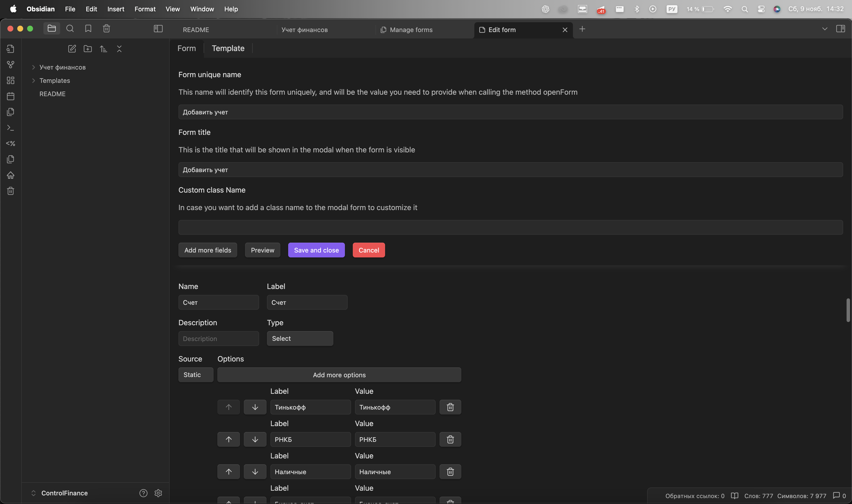The image size is (852, 504).
Task: Open vault settings gear icon
Action: click(x=158, y=493)
